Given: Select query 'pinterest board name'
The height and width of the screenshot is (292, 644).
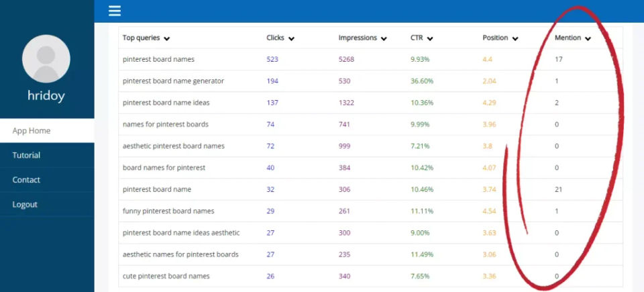Looking at the screenshot, I should click(157, 189).
